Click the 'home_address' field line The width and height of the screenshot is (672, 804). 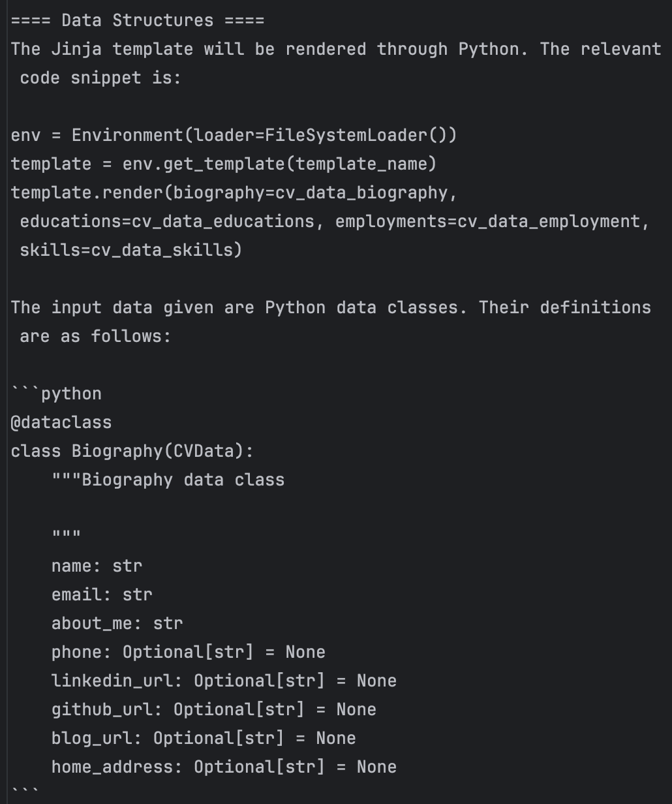224,767
